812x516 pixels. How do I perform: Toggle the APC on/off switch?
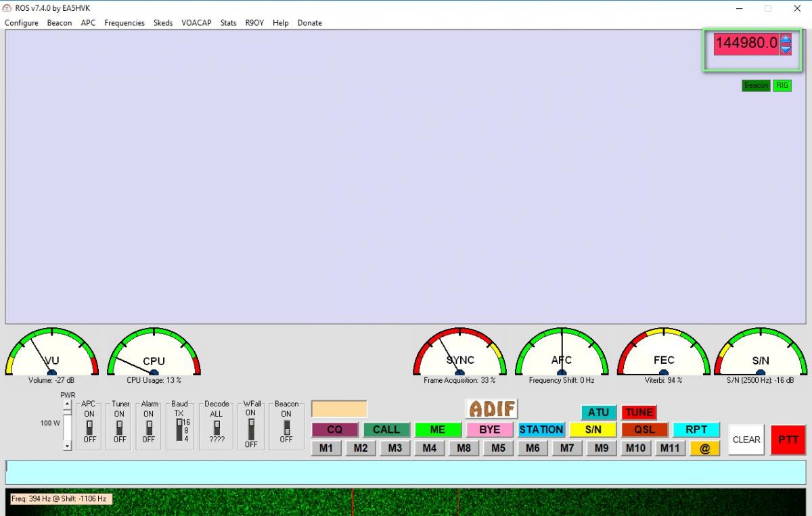coord(89,427)
